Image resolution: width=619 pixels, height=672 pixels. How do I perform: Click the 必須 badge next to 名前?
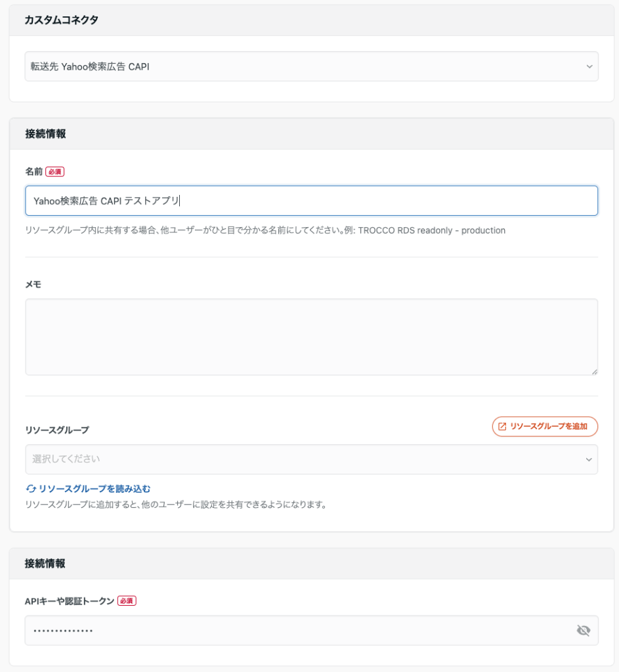point(55,172)
